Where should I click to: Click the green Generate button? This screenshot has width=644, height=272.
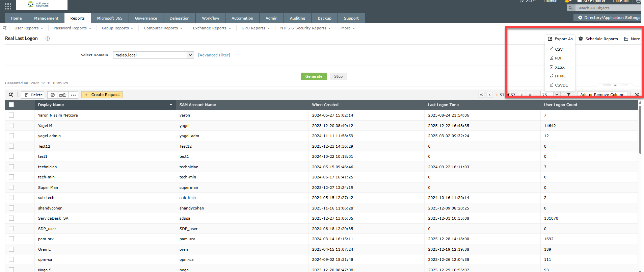pyautogui.click(x=314, y=76)
